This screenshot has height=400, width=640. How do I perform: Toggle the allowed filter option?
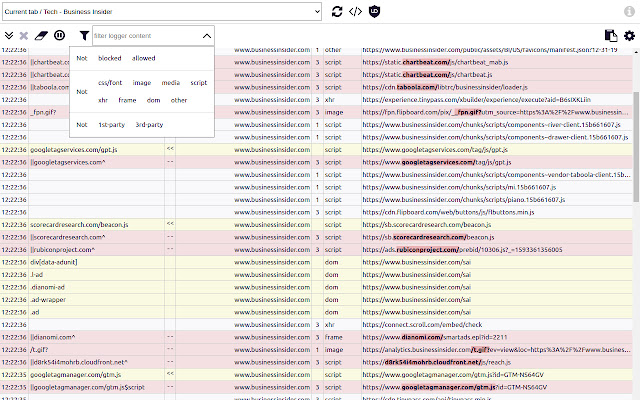[x=143, y=58]
